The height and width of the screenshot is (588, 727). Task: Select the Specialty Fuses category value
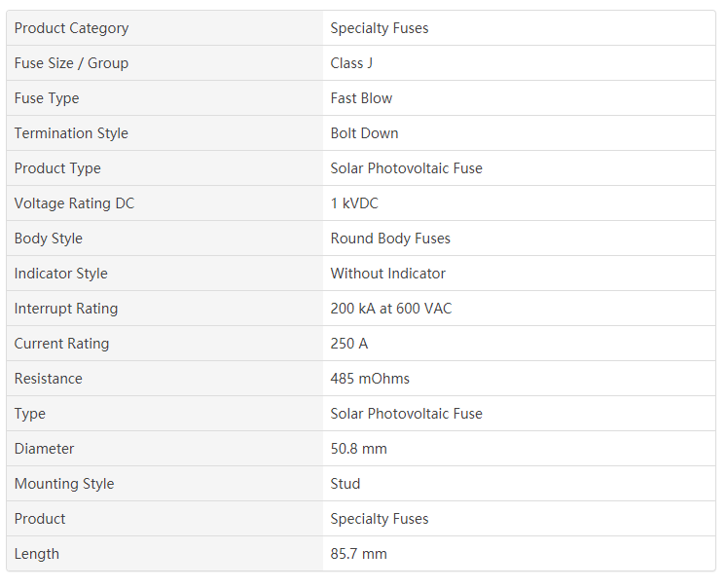(380, 28)
